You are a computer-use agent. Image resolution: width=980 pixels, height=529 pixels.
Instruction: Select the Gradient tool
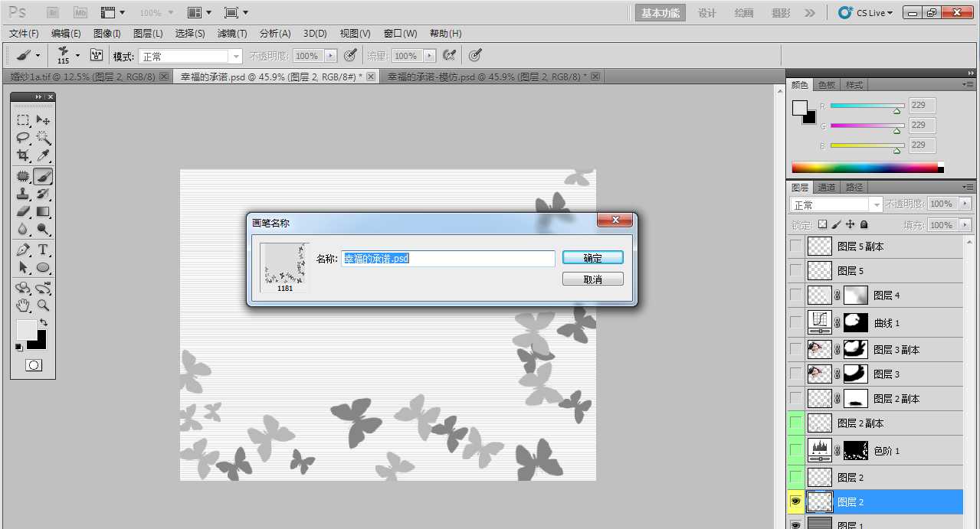click(x=44, y=211)
